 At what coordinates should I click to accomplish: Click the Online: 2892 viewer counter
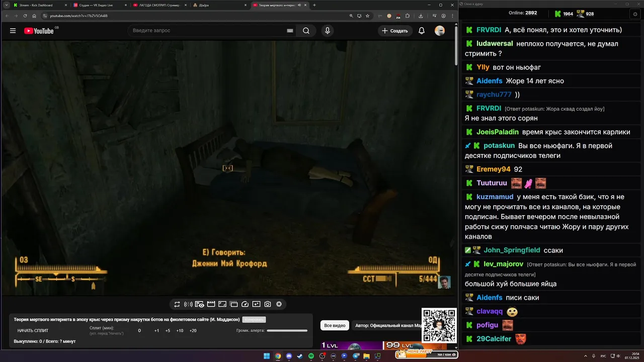523,14
